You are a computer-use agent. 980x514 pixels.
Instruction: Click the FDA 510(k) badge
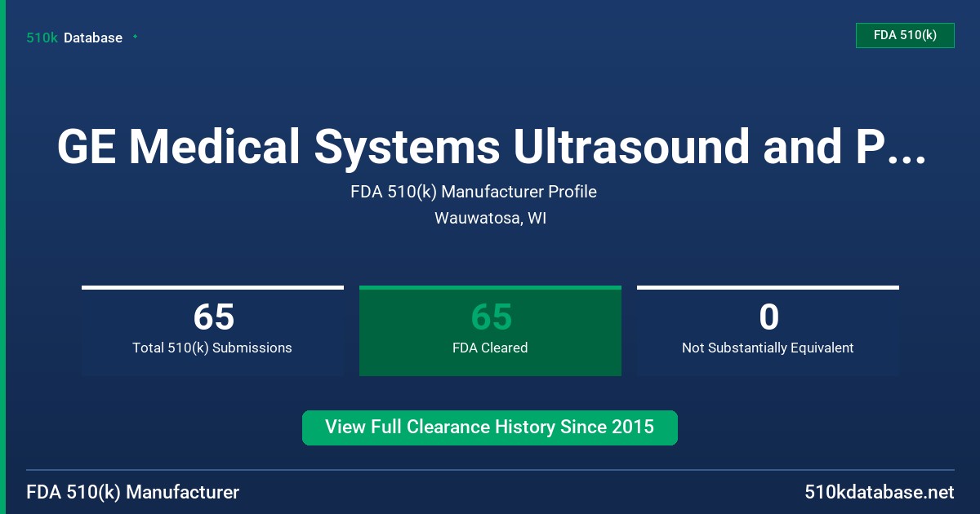click(905, 35)
